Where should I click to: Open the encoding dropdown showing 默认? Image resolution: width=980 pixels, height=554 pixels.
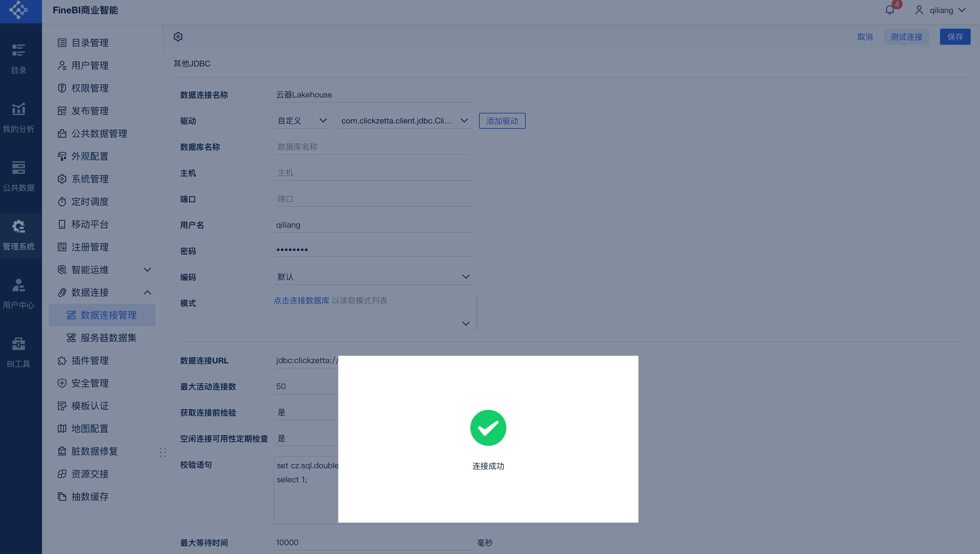[x=373, y=277]
